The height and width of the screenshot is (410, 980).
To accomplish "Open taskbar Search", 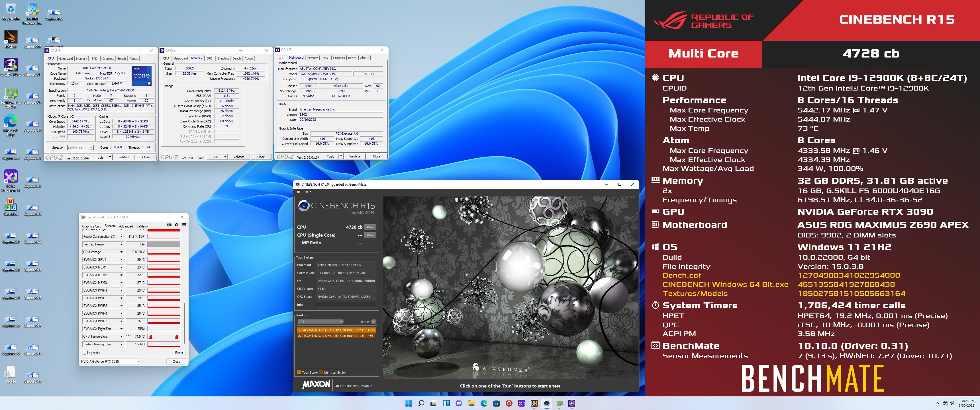I will click(x=421, y=403).
